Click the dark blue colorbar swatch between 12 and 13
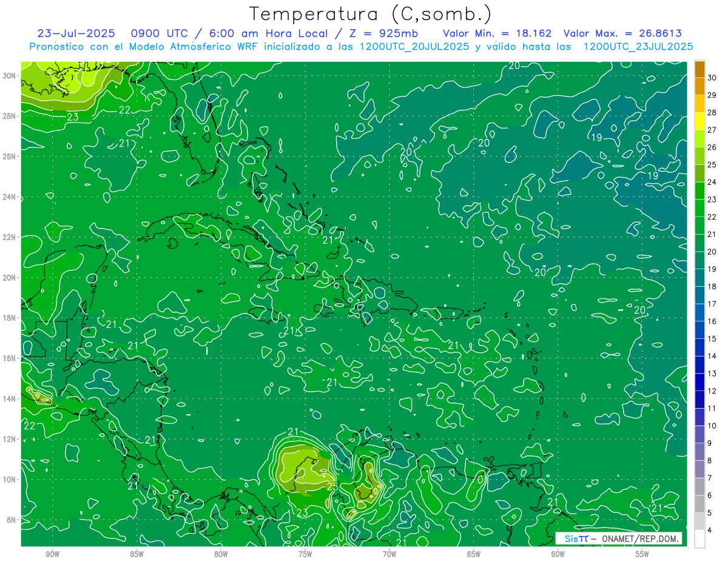728x562 pixels. tap(699, 382)
